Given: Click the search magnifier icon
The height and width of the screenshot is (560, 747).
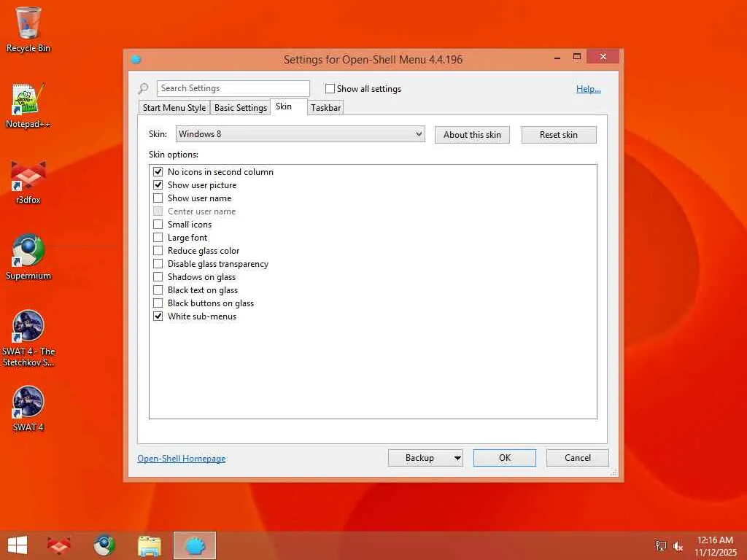Looking at the screenshot, I should 143,88.
